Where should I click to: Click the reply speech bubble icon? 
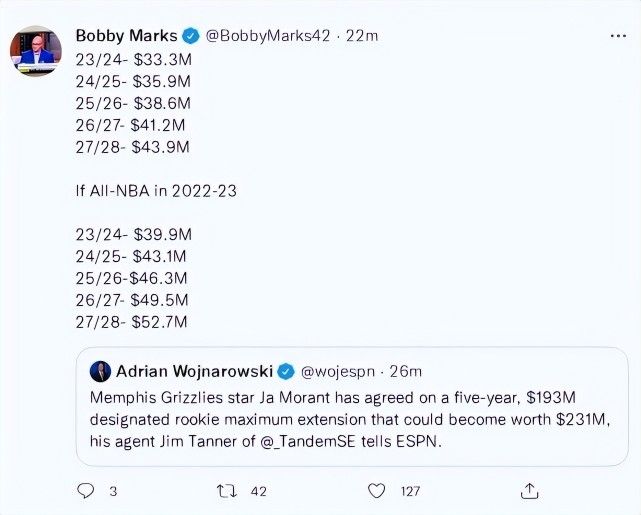86,491
